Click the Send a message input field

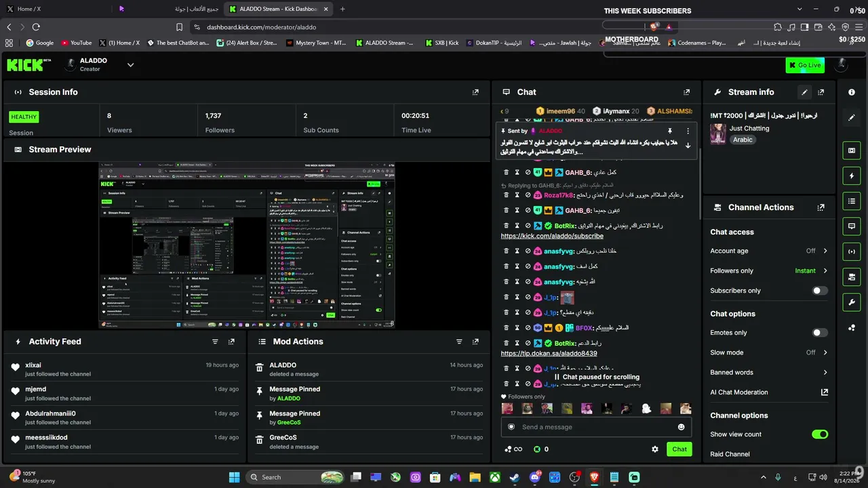point(596,427)
